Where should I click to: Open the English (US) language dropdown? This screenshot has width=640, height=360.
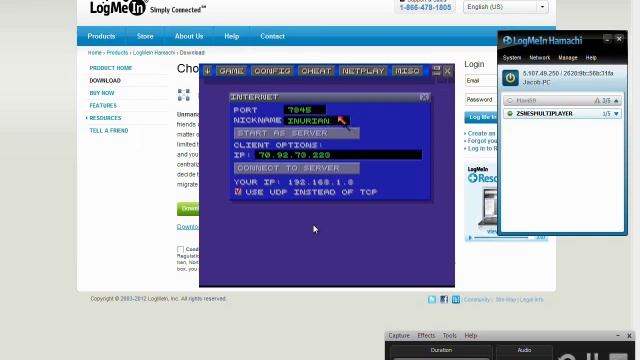tap(505, 7)
